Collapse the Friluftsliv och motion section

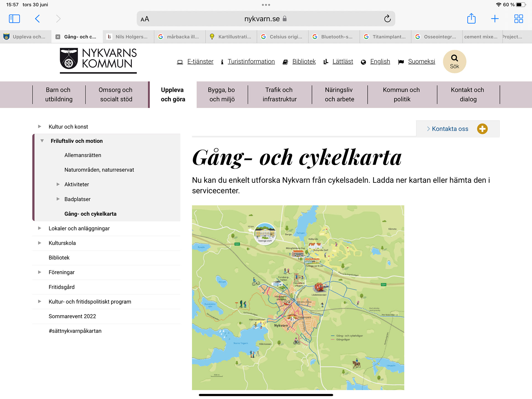[x=42, y=141]
